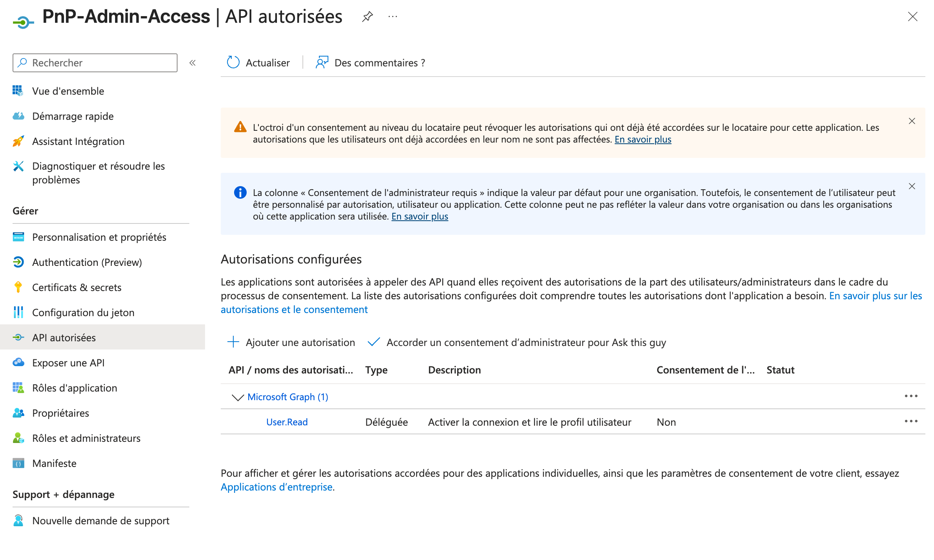The image size is (934, 560).
Task: Select the Configuration du jeton icon
Action: [18, 312]
